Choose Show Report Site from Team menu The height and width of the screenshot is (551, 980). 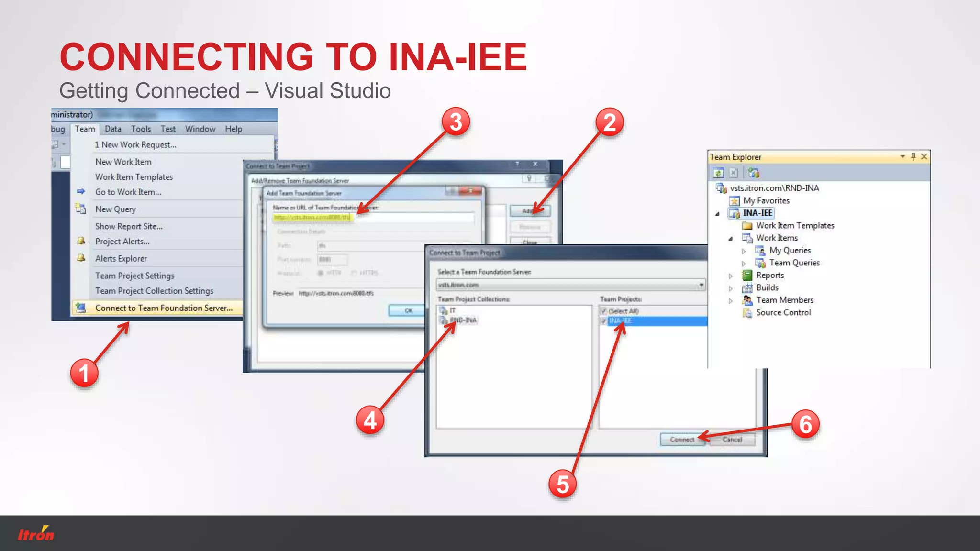129,226
